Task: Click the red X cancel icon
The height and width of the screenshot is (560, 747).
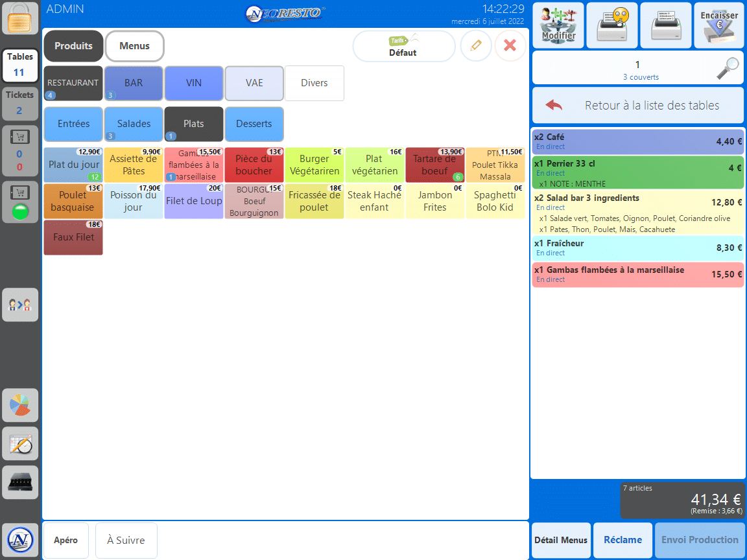Action: (510, 46)
